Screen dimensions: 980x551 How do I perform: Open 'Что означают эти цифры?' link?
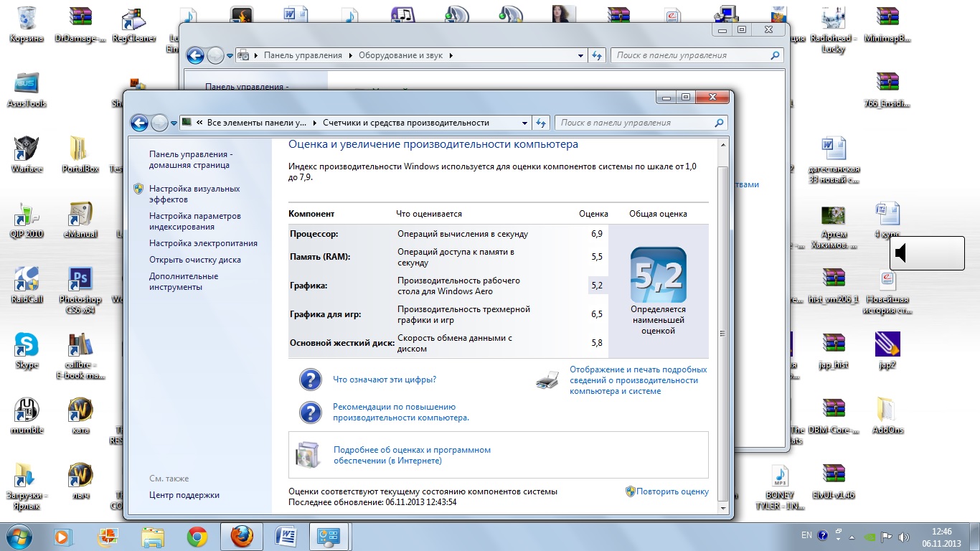pos(385,380)
